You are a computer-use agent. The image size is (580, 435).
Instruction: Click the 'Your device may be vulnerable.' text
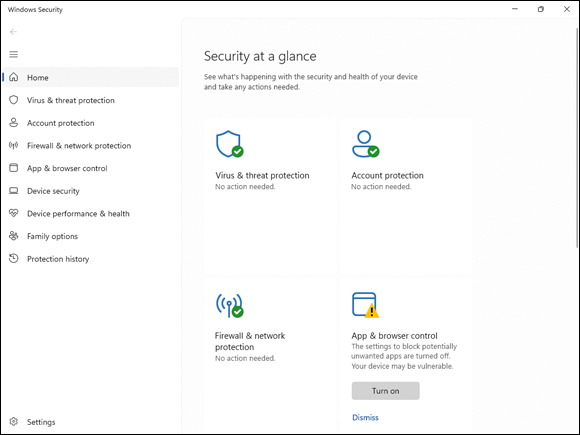(402, 366)
